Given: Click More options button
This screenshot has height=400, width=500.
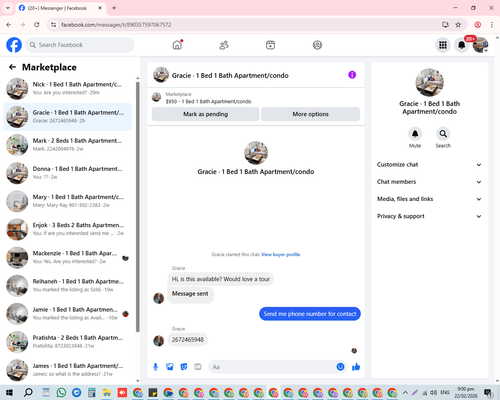Looking at the screenshot, I should pyautogui.click(x=310, y=114).
